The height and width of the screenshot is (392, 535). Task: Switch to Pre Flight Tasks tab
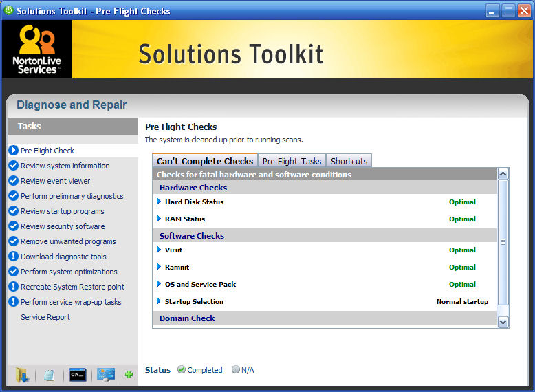pos(292,161)
